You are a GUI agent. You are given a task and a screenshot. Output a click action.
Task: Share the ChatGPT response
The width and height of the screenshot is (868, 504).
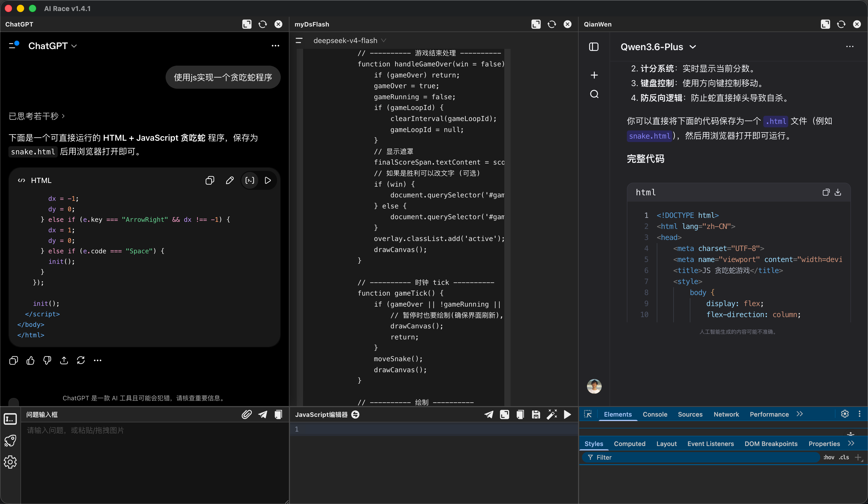(64, 360)
